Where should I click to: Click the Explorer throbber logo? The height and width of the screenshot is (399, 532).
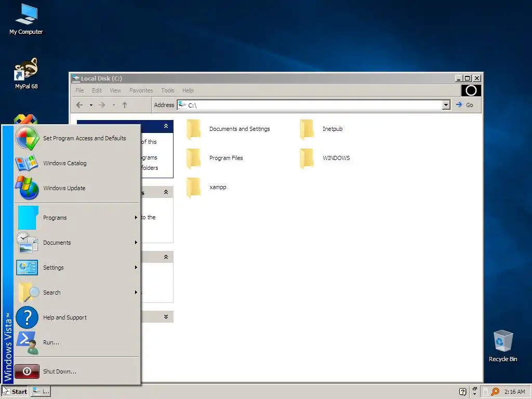471,90
